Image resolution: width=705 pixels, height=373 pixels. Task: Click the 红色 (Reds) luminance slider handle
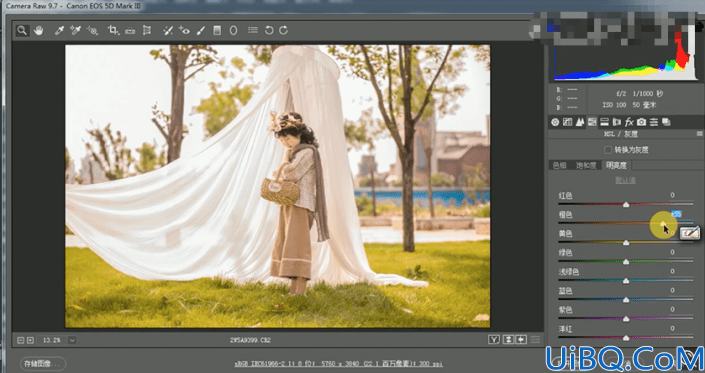coord(626,204)
